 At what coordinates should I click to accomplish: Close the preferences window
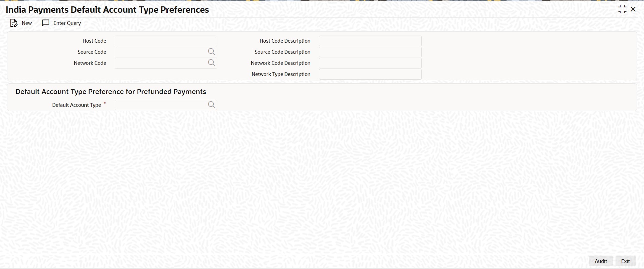pyautogui.click(x=633, y=9)
